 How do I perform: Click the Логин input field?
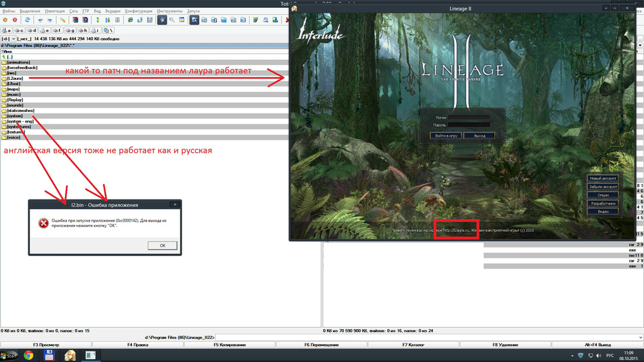point(469,118)
